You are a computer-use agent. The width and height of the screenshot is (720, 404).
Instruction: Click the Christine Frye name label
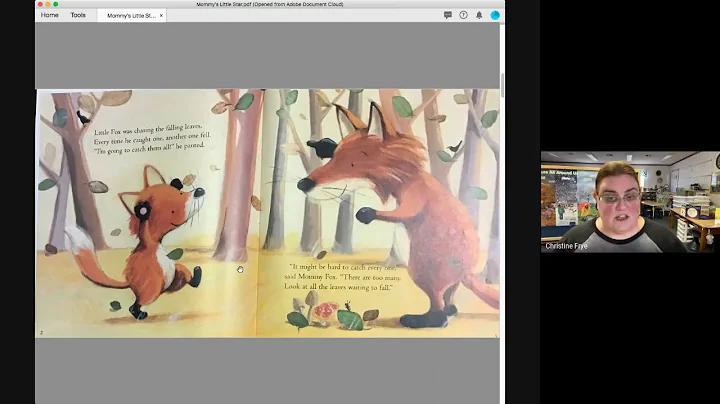pyautogui.click(x=566, y=246)
